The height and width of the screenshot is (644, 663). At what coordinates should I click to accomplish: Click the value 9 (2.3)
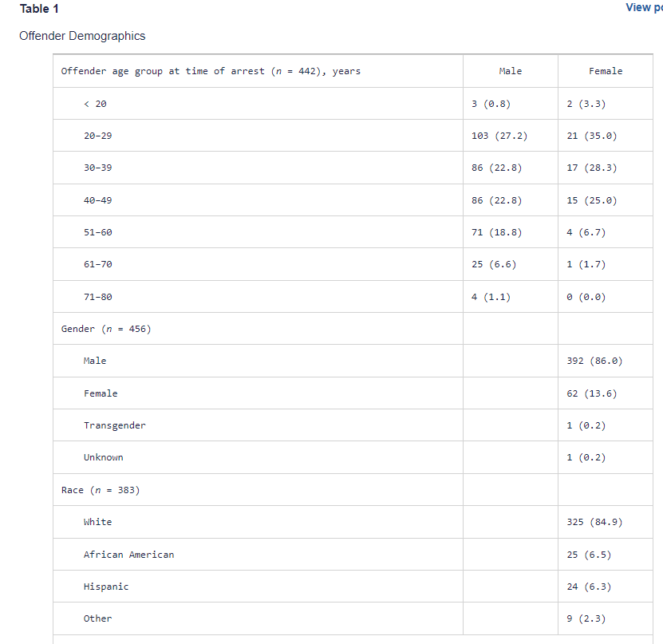pos(586,618)
